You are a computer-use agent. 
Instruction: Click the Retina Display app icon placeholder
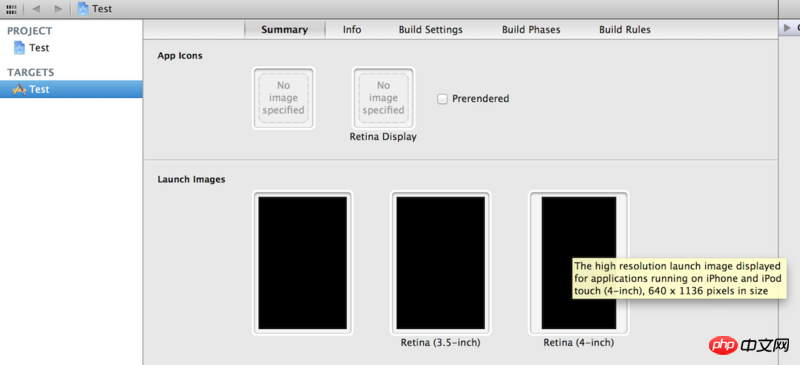[383, 98]
